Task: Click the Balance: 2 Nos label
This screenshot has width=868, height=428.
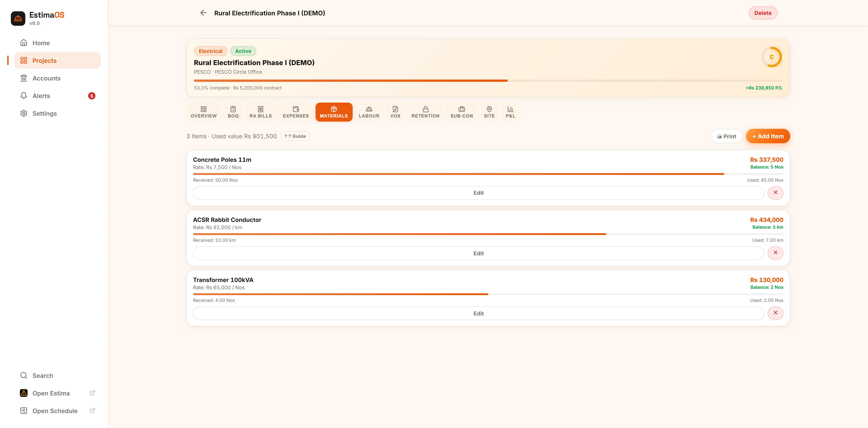Action: click(767, 287)
